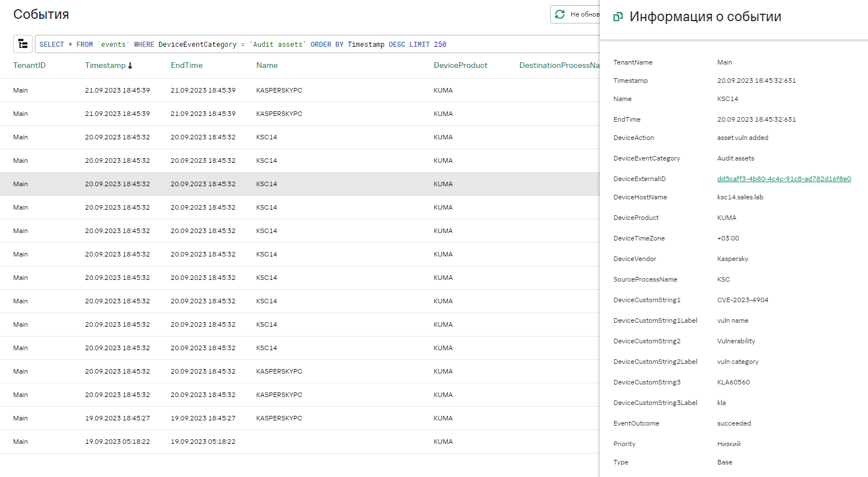Image resolution: width=868 pixels, height=477 pixels.
Task: Click the DeviceCustomString3Label value kla
Action: coord(721,403)
